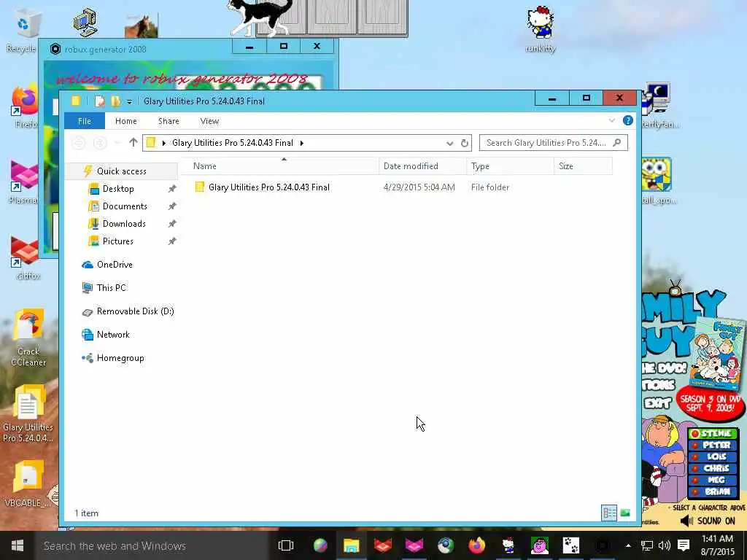Open Action Center notifications icon
Viewport: 747px width, 560px height.
[684, 545]
